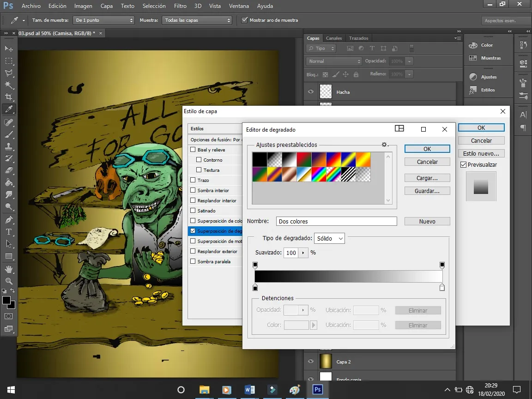Select the Paint Bucket tool

9,182
